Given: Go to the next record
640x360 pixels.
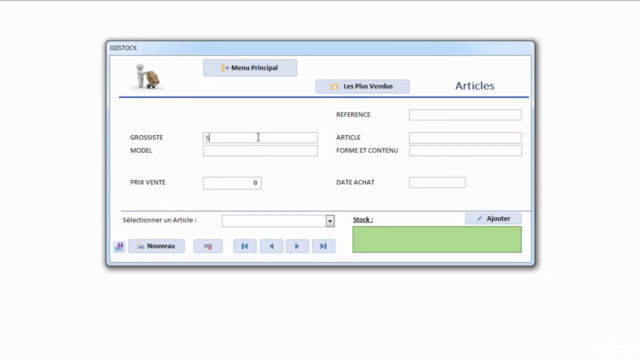Looking at the screenshot, I should [x=297, y=246].
